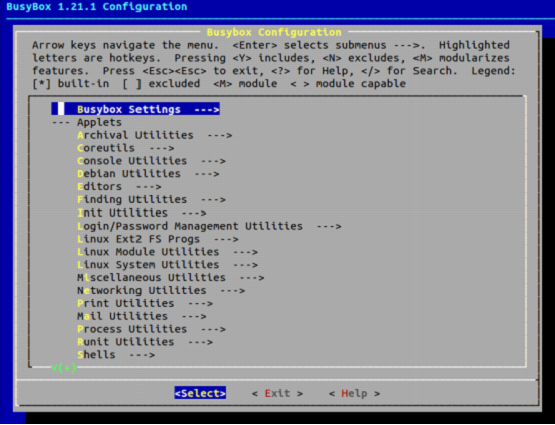Click the Select button
Viewport: 555px width, 425px height.
tap(200, 393)
